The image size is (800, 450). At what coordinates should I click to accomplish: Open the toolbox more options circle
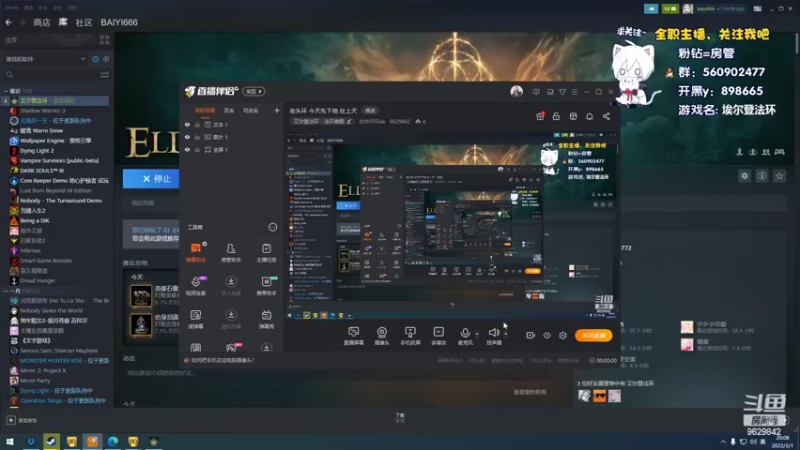[273, 227]
